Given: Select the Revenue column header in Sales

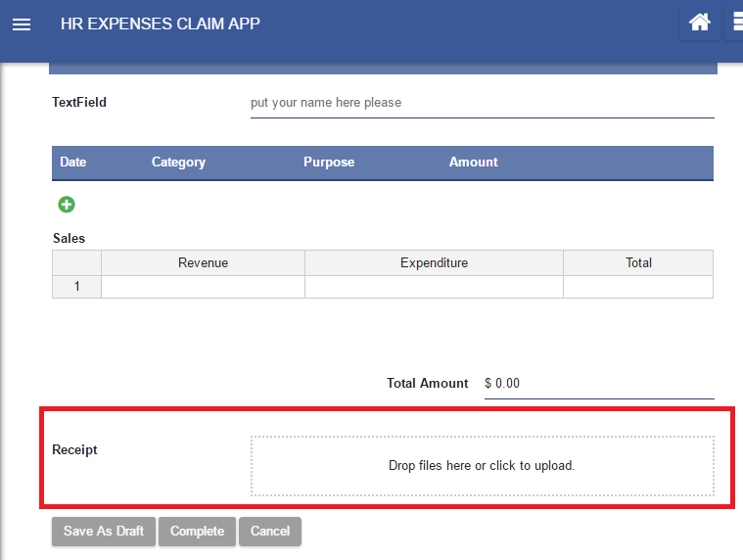Looking at the screenshot, I should (203, 262).
